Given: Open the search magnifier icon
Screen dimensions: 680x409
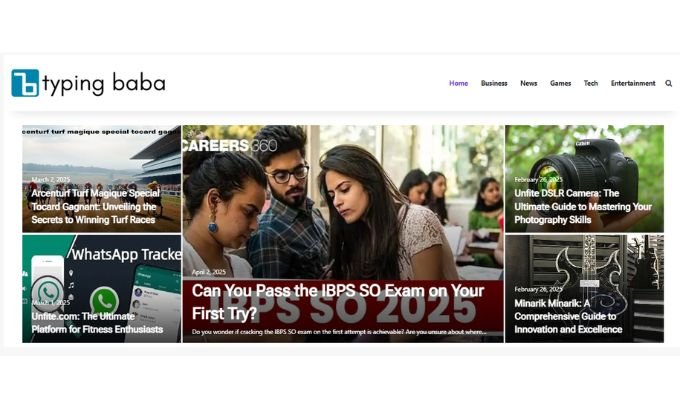Looking at the screenshot, I should 668,83.
